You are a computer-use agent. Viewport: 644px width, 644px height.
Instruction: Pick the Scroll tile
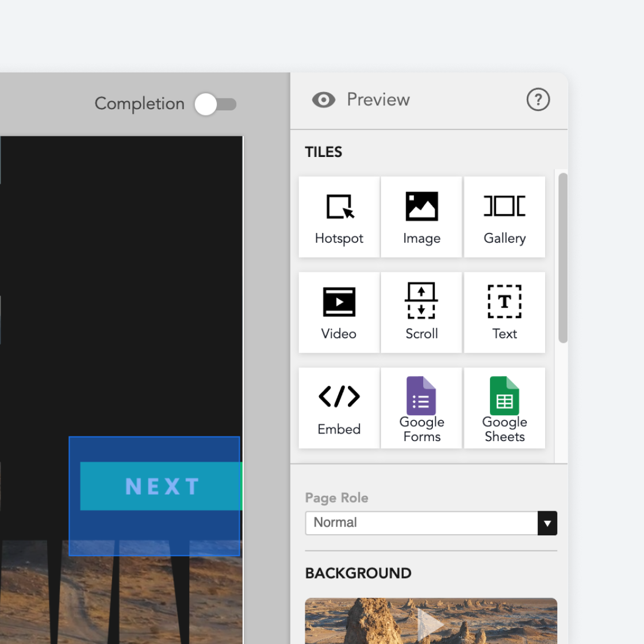[x=421, y=312]
